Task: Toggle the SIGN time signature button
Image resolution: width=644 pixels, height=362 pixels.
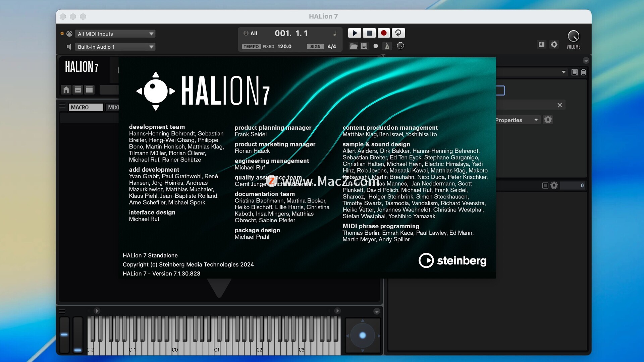Action: 315,47
